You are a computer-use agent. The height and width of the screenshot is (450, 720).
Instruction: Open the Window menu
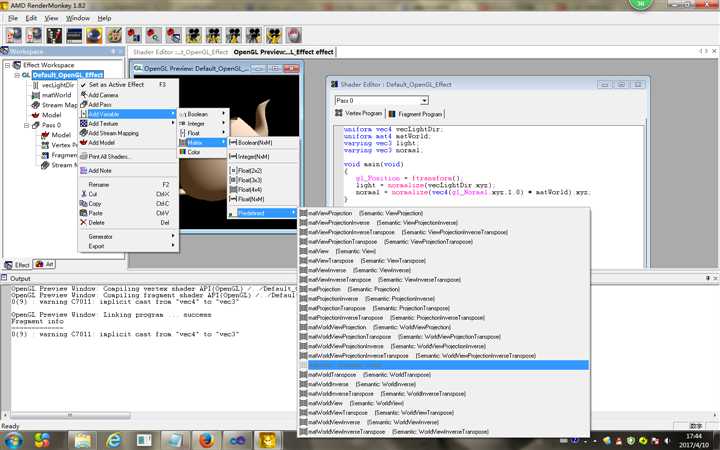[78, 18]
